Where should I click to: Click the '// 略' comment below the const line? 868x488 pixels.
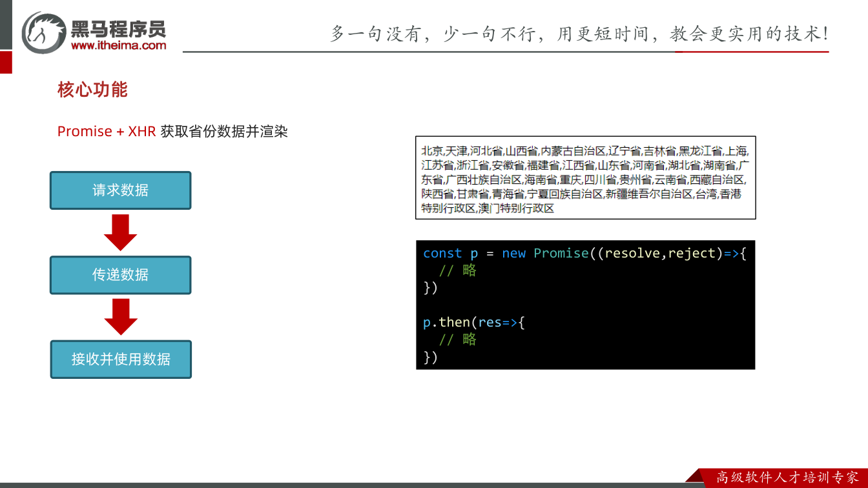coord(457,270)
